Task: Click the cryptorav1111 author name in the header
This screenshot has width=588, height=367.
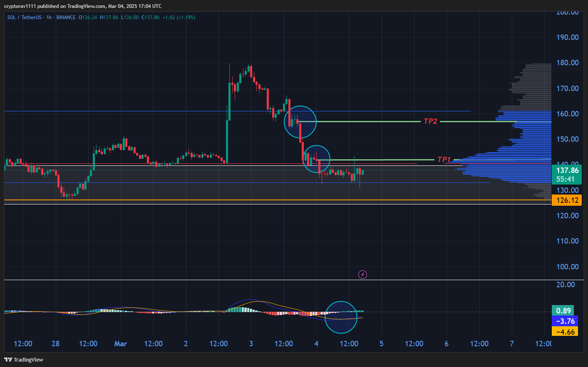Action: coord(20,6)
